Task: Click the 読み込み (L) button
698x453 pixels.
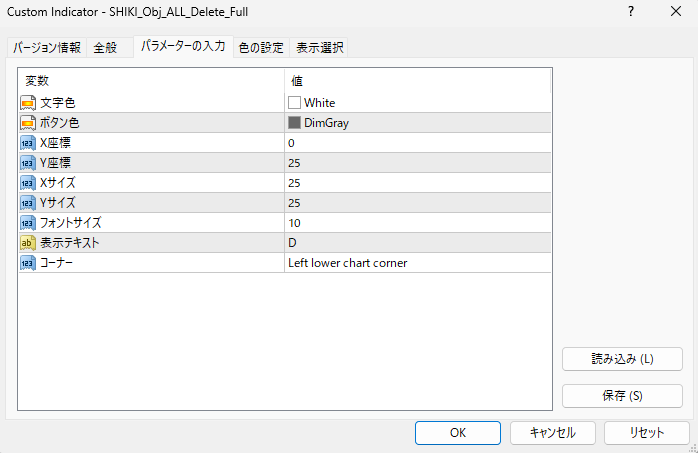Action: 622,359
